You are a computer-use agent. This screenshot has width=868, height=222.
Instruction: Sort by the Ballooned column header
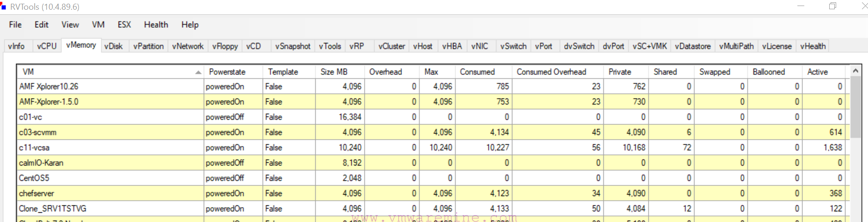[775, 72]
